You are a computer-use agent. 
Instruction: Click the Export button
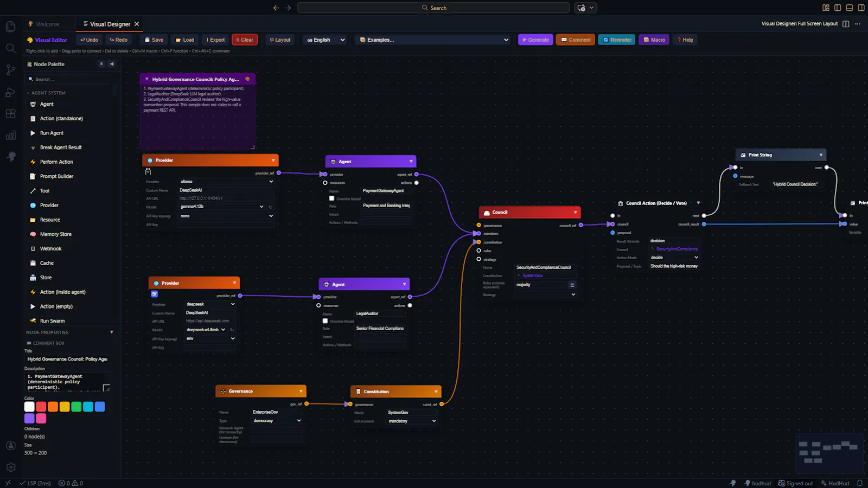point(215,40)
